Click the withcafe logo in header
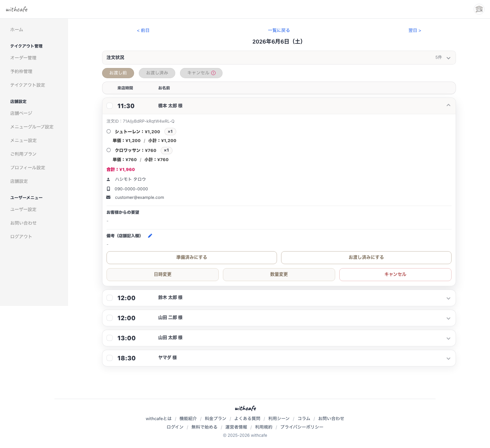This screenshot has width=490, height=448. [x=17, y=9]
